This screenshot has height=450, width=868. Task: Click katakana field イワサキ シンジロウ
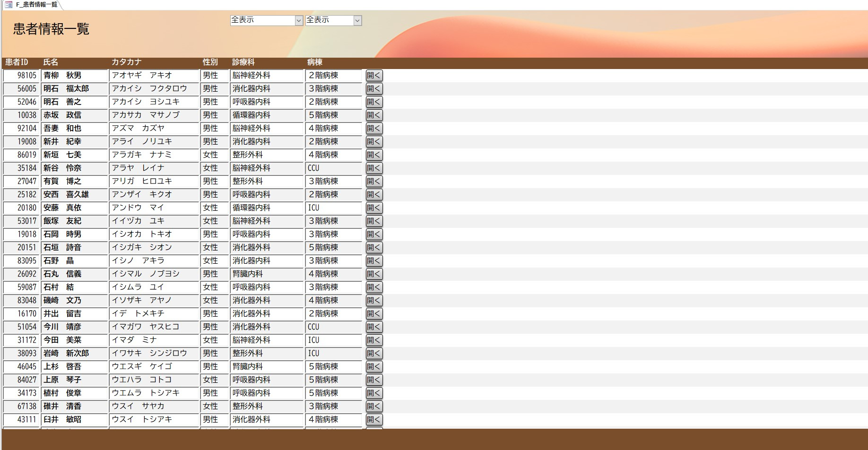[x=154, y=353]
